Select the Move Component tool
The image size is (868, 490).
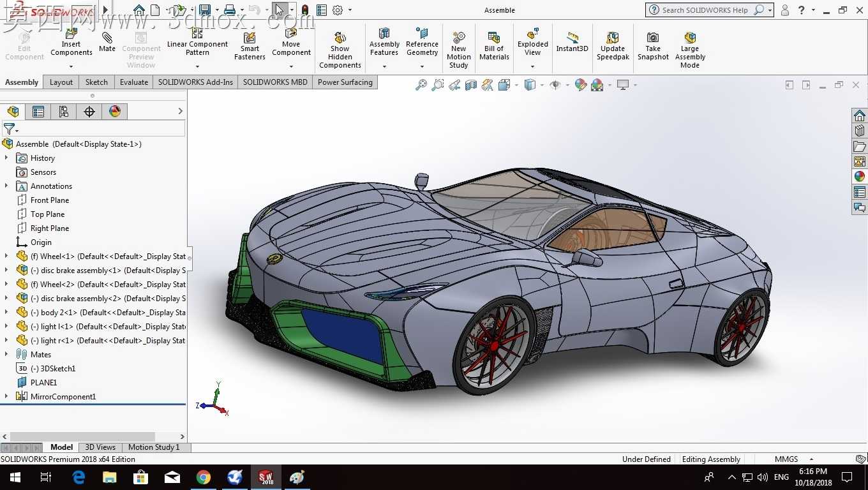[291, 41]
